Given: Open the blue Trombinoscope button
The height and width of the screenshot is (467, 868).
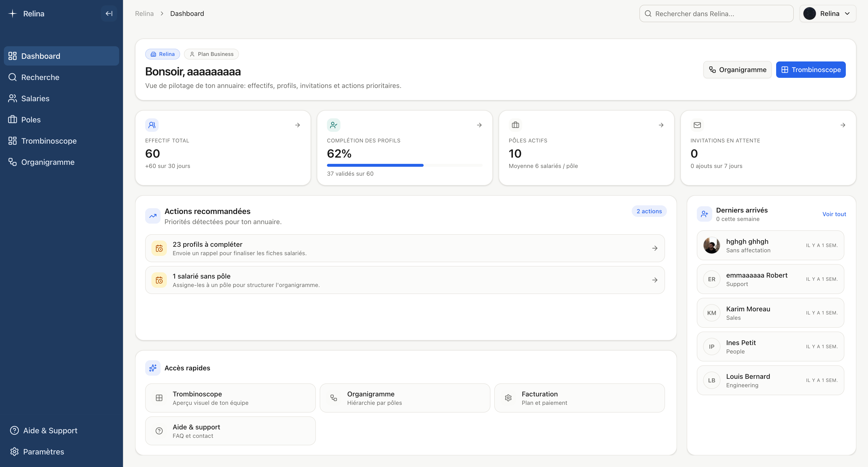Looking at the screenshot, I should (811, 70).
